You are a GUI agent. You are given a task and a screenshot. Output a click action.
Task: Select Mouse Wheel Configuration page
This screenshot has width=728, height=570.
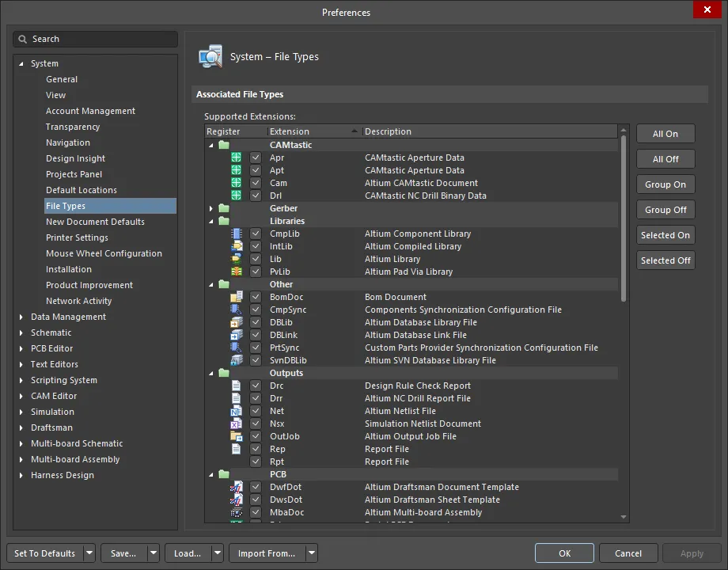click(x=104, y=253)
